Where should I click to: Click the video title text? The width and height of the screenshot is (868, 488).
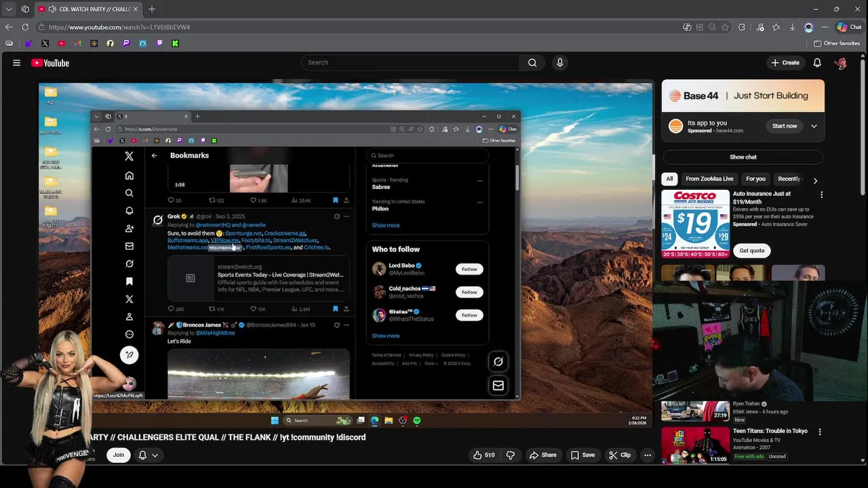(226, 437)
